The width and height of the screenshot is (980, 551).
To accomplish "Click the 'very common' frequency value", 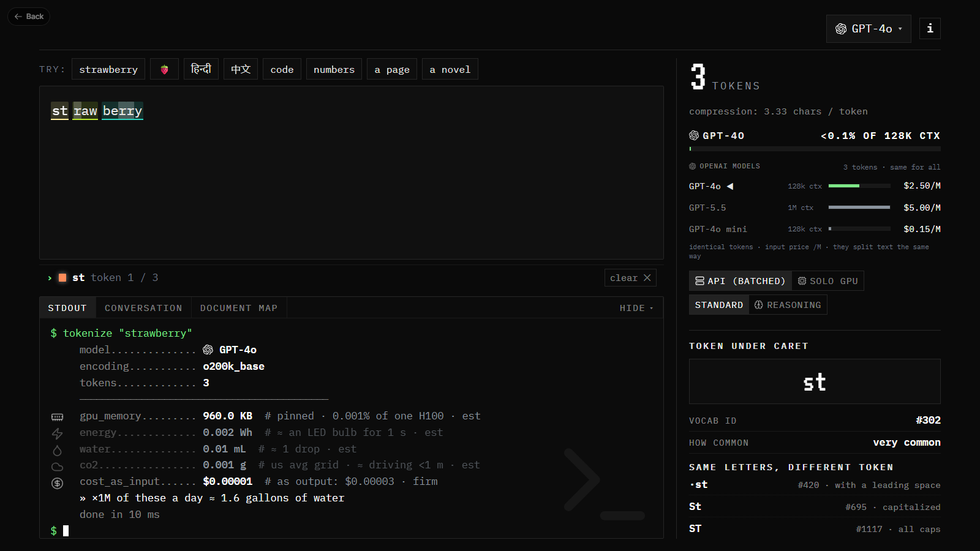I will pyautogui.click(x=907, y=443).
